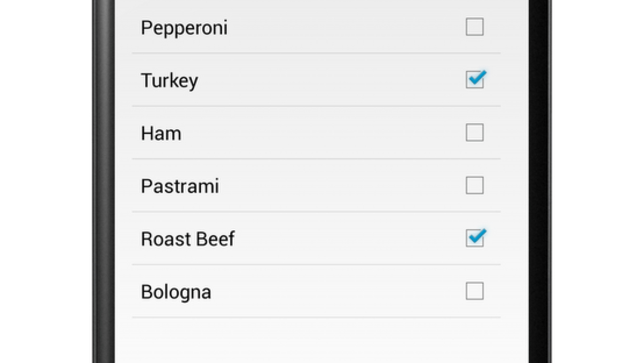Uncheck the Turkey checkbox
The image size is (644, 363).
coord(474,79)
